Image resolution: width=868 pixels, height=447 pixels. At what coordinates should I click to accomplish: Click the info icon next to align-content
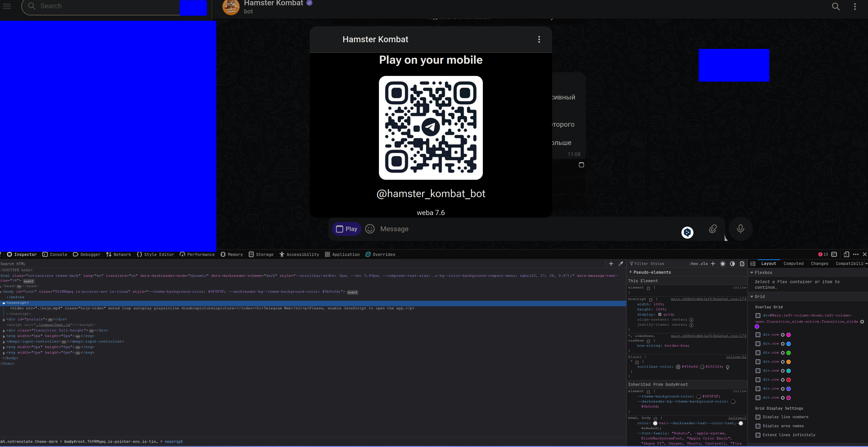pyautogui.click(x=691, y=320)
